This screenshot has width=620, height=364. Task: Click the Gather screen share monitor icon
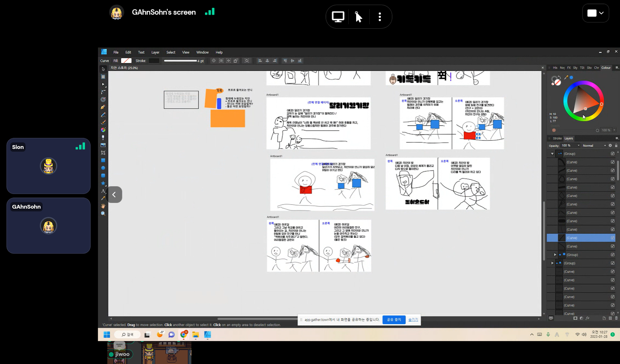[x=338, y=17]
